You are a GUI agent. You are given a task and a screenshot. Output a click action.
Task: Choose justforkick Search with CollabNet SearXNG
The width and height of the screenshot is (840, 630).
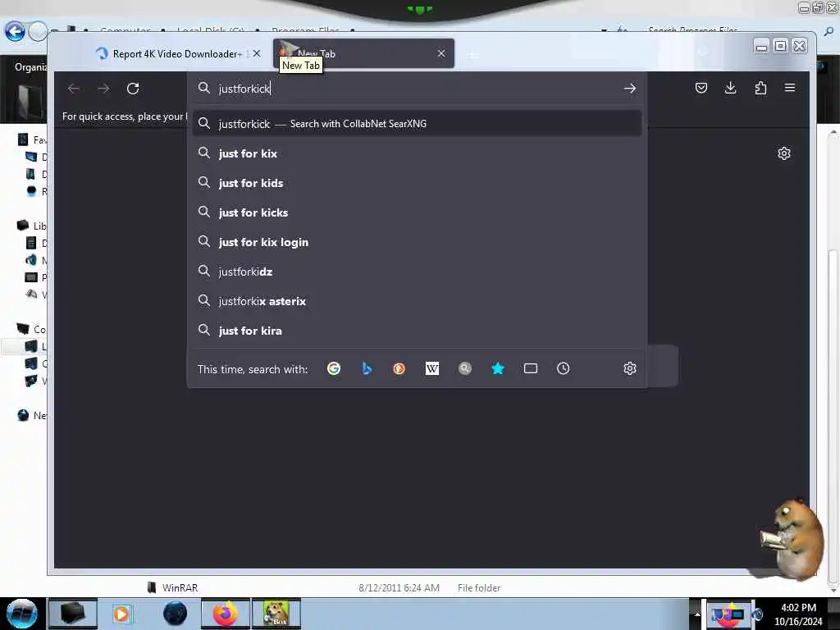[x=417, y=124]
